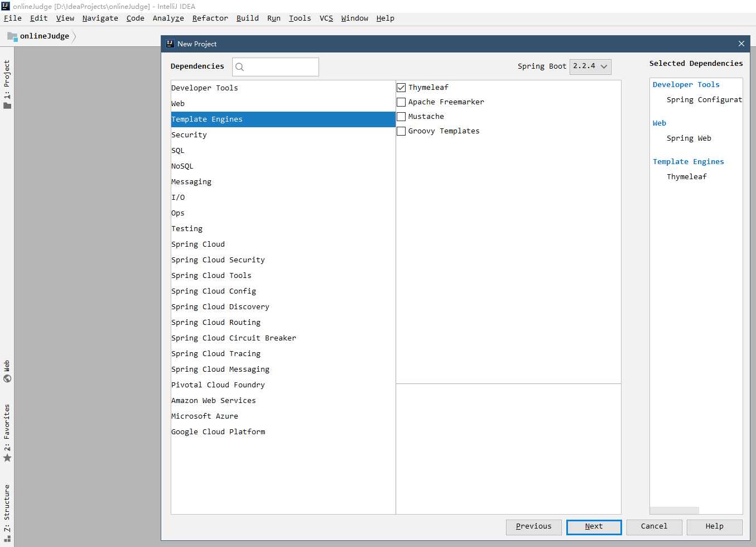The image size is (756, 547).
Task: Select Google Cloud Platform category
Action: (283, 432)
